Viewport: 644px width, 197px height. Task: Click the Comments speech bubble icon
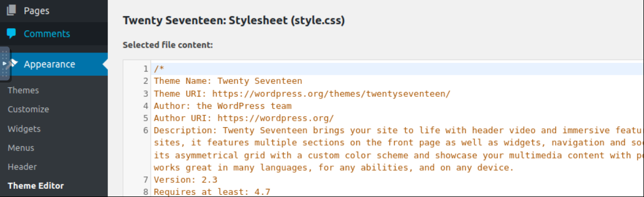(x=11, y=34)
